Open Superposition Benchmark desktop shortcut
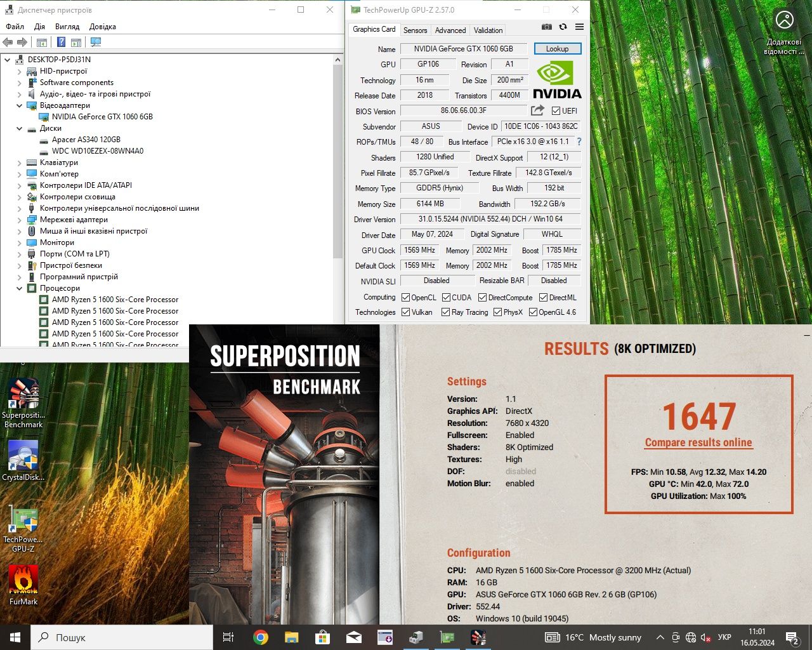 [23, 403]
